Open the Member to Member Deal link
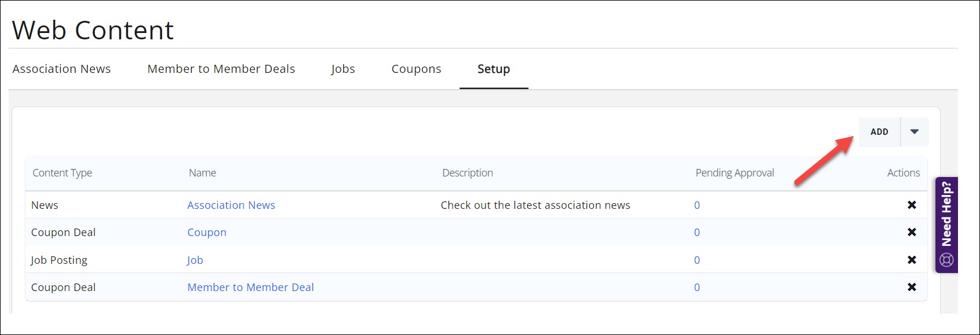The width and height of the screenshot is (980, 335). (250, 288)
